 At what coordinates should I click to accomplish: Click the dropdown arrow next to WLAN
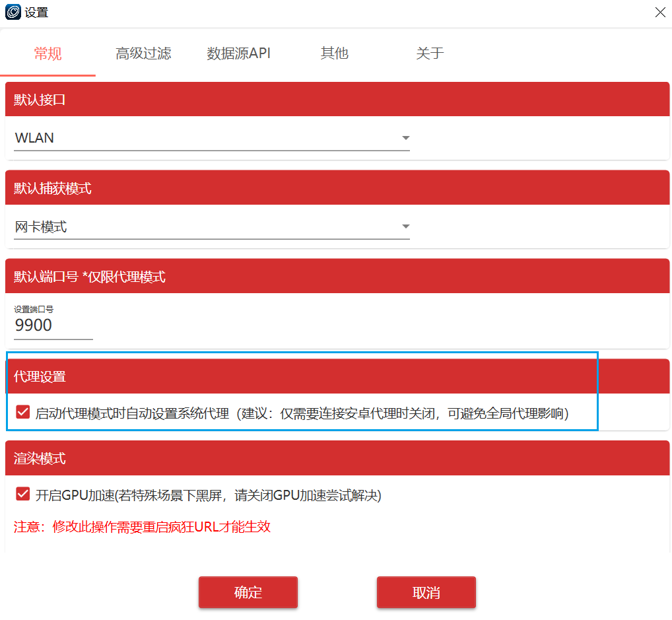coord(405,138)
